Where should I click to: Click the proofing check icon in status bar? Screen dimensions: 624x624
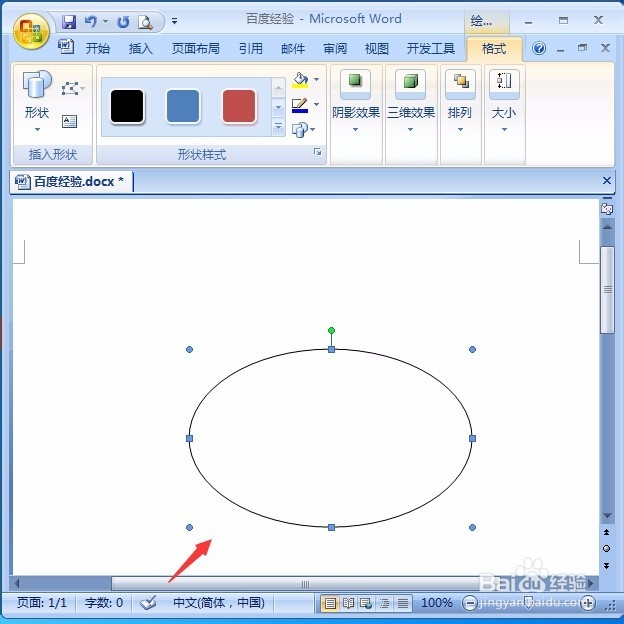(148, 603)
